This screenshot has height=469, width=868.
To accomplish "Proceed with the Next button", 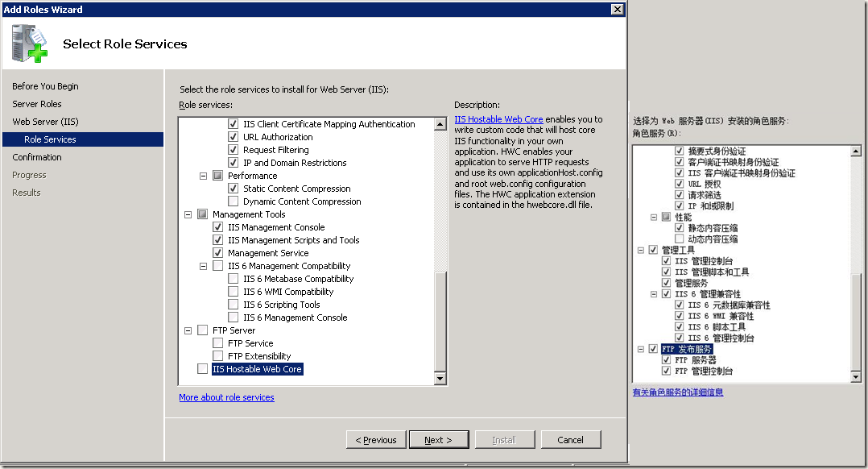I will 438,440.
